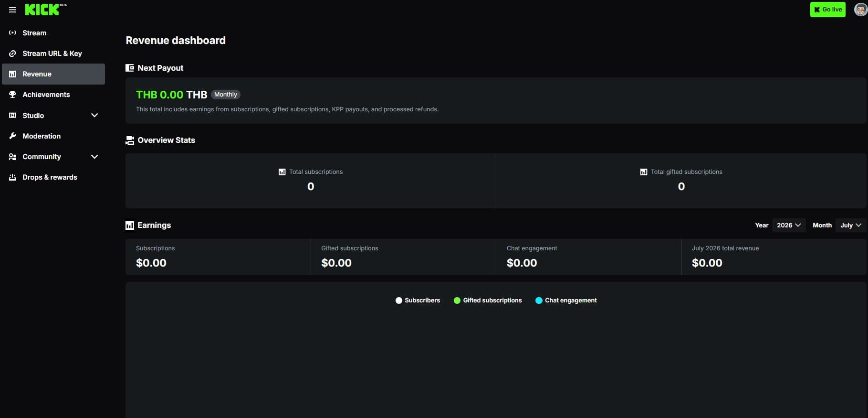The width and height of the screenshot is (868, 418).
Task: Open the Year 2026 dropdown
Action: tap(789, 225)
